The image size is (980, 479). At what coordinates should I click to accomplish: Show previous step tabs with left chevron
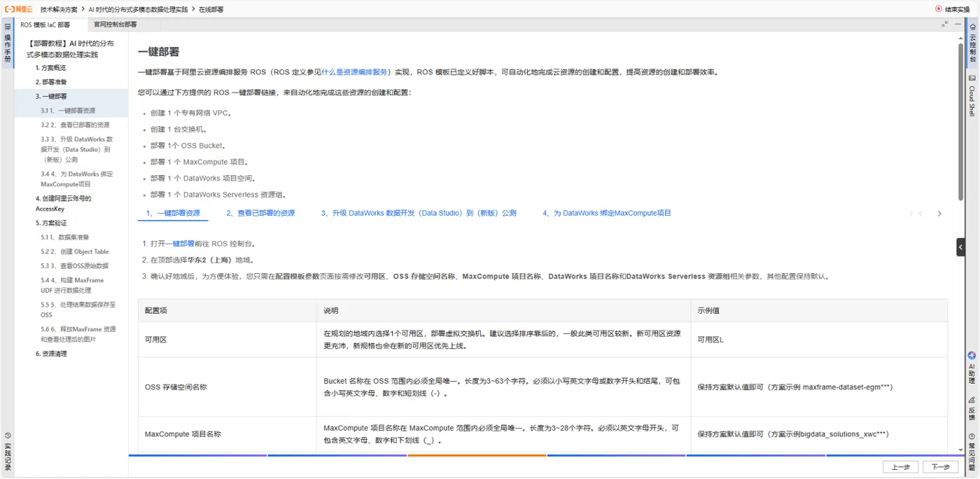(x=921, y=214)
